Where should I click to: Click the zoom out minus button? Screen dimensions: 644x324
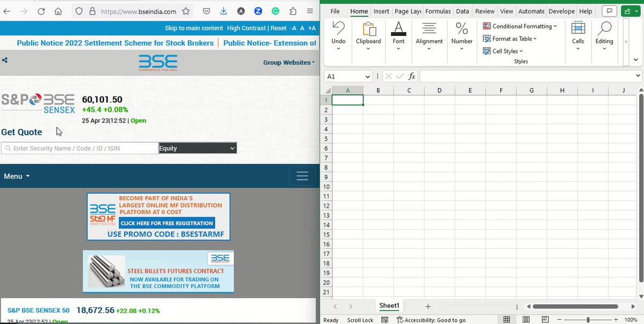[560, 320]
